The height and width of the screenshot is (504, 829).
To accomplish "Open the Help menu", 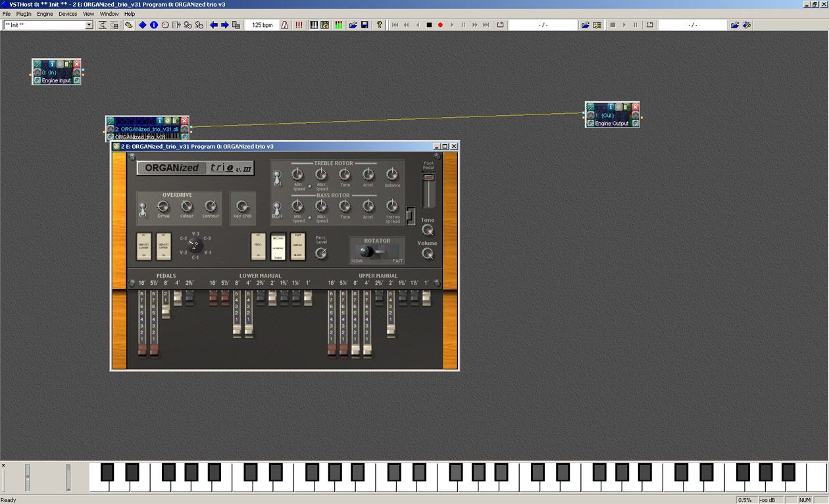I will tap(130, 14).
